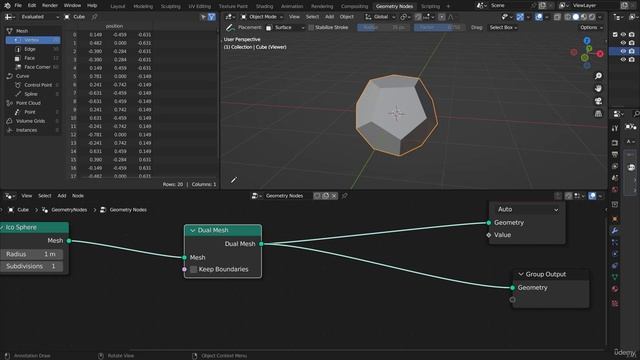The height and width of the screenshot is (360, 640).
Task: Open Placement Surface dropdown
Action: click(x=284, y=27)
